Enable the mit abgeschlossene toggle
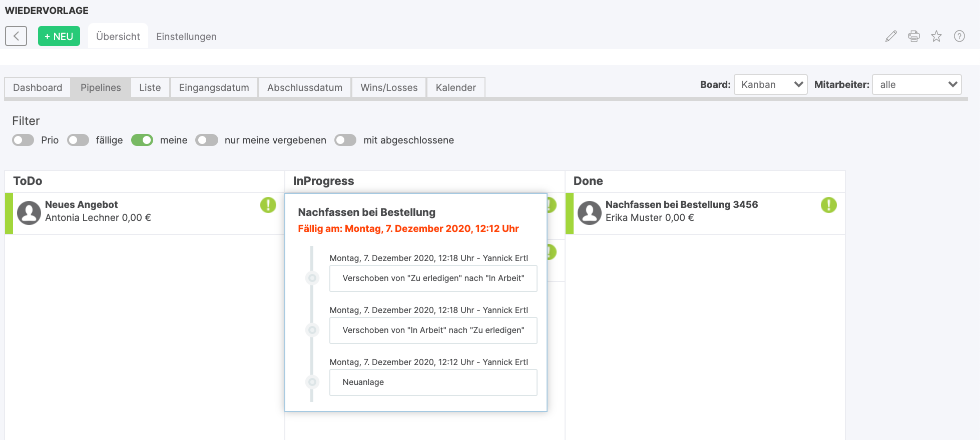 [345, 140]
